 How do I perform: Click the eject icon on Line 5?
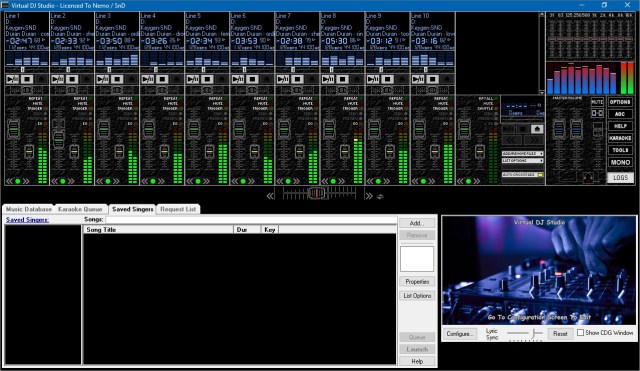coord(222,79)
